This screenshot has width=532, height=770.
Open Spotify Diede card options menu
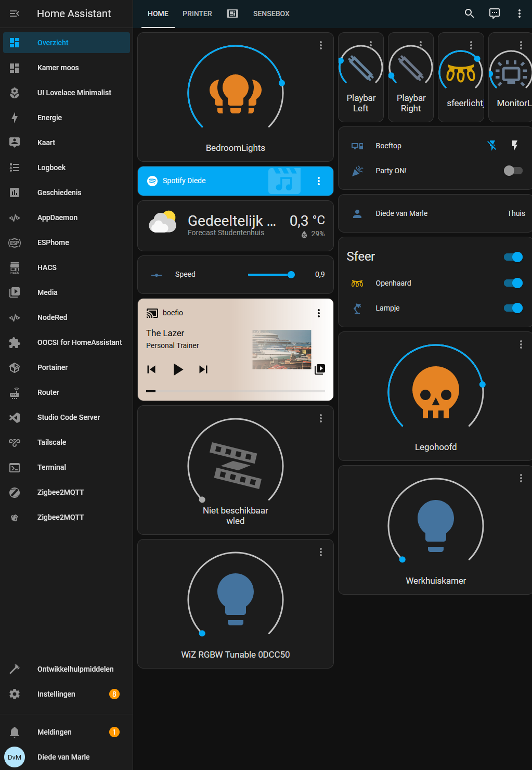[x=319, y=181]
